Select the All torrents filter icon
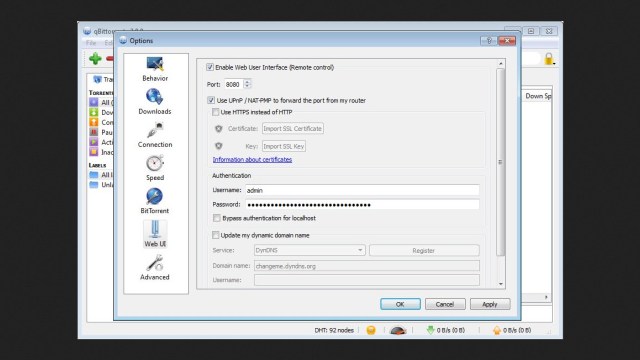Screen dimensions: 640x360 [x=94, y=102]
